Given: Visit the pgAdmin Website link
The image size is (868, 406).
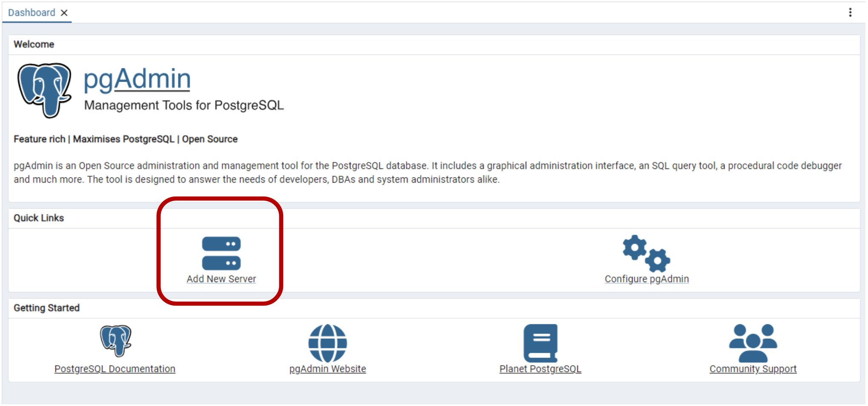Looking at the screenshot, I should point(328,369).
